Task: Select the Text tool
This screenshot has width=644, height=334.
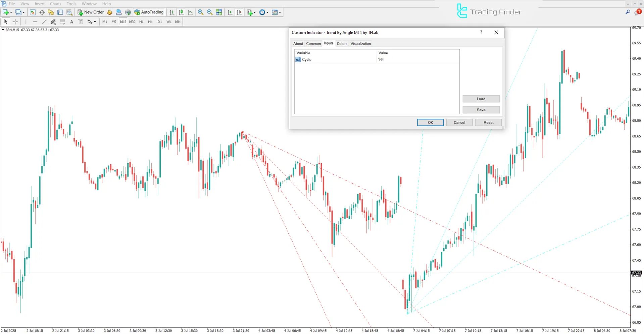Action: pos(71,21)
